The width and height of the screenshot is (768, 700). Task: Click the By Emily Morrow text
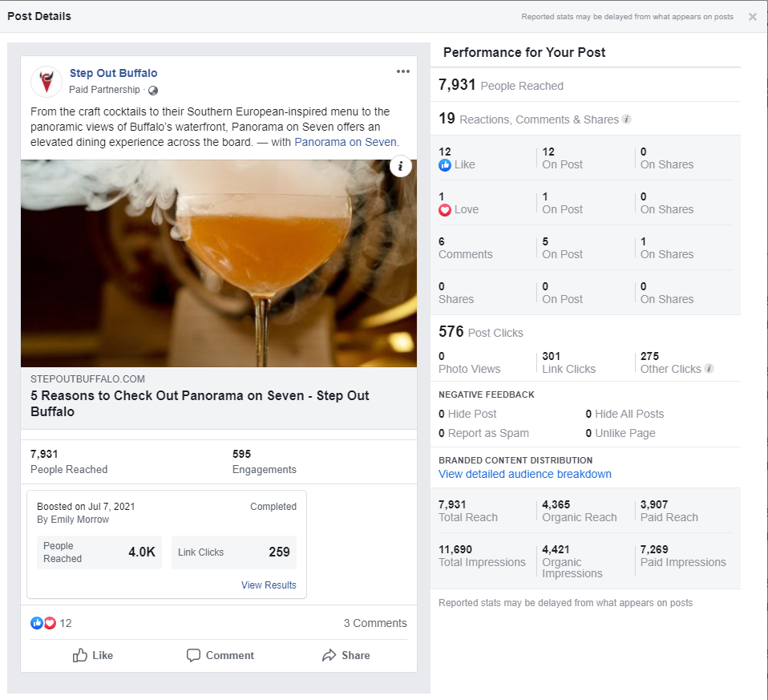[x=73, y=520]
